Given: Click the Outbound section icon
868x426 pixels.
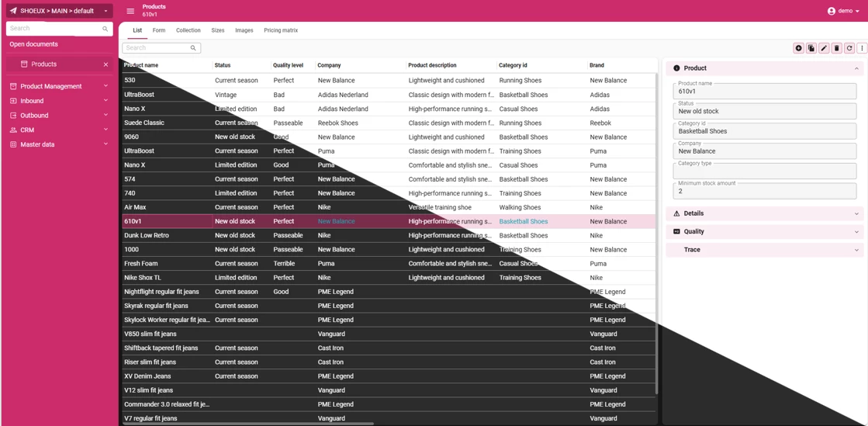Looking at the screenshot, I should coord(13,115).
